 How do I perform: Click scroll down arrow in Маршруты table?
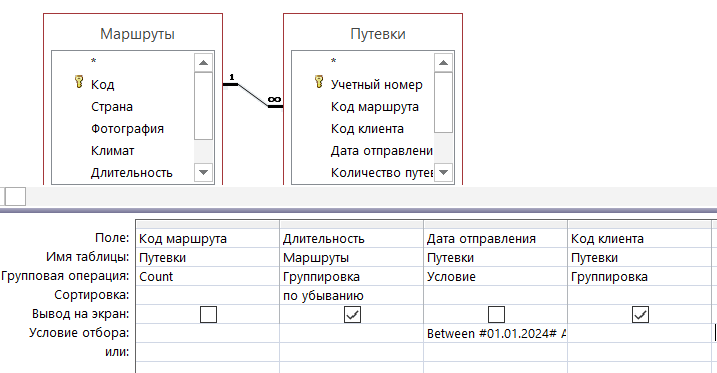[x=203, y=172]
